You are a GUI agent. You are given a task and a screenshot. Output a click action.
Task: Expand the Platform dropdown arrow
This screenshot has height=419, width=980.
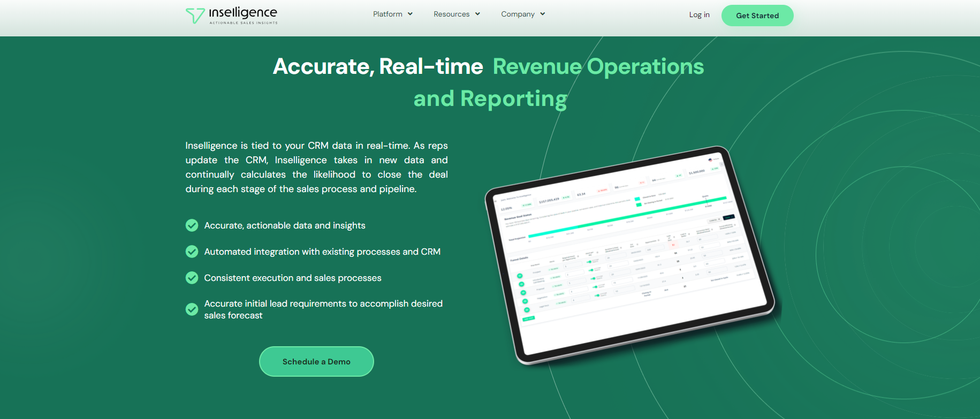[x=410, y=14]
